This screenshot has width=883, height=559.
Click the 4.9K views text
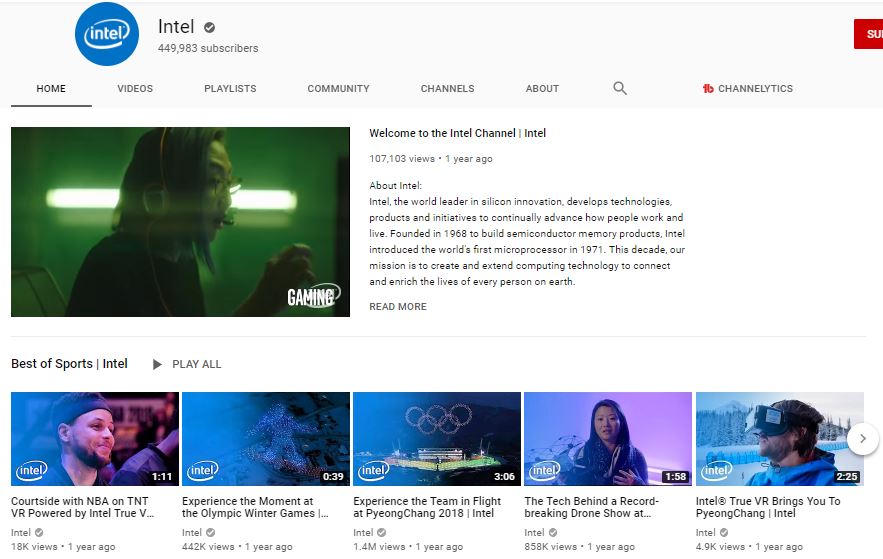(x=721, y=547)
